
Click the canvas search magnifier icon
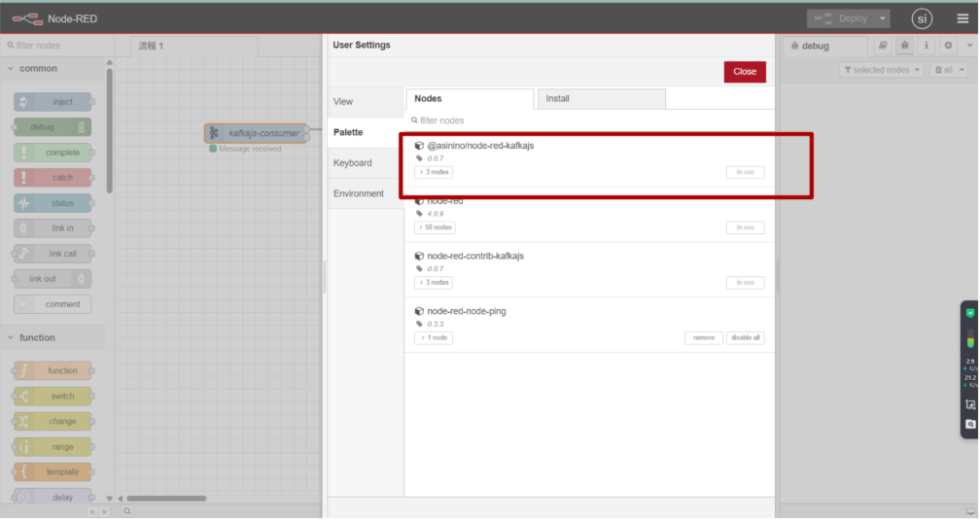[127, 510]
